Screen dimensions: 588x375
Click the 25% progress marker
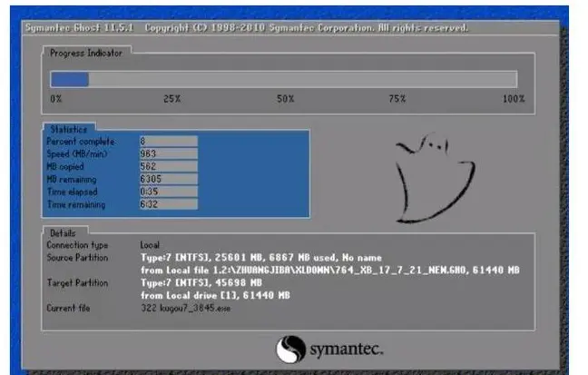tap(171, 99)
